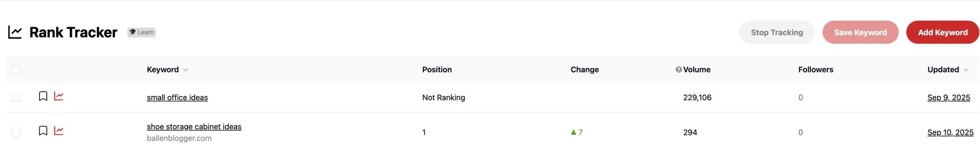Expand the Updated column sort chevron
Viewport: 980px width, 150px height.
tap(966, 70)
